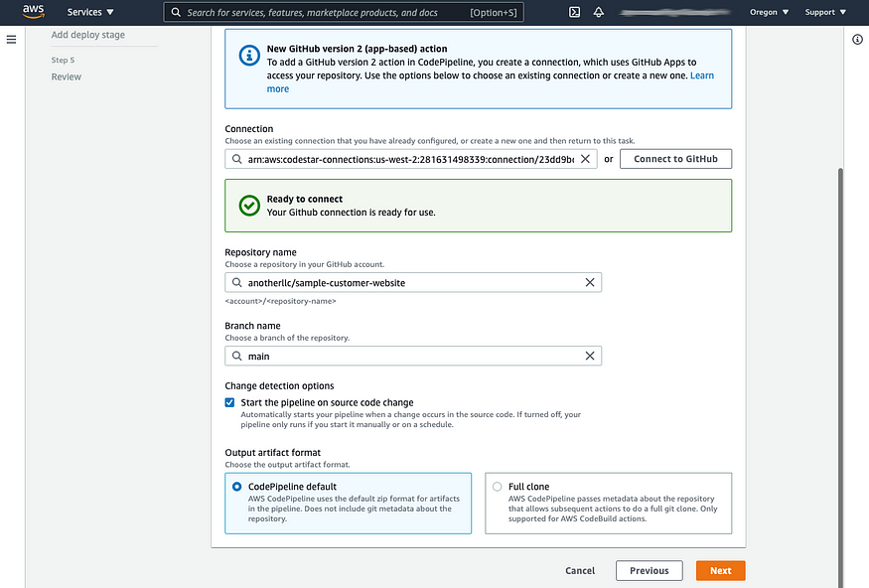
Task: Click the page vertical scrollbar
Action: (x=841, y=376)
